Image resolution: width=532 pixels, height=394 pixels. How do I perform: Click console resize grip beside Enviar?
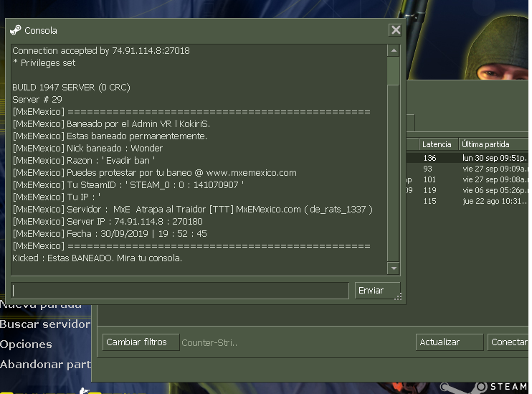pos(398,296)
